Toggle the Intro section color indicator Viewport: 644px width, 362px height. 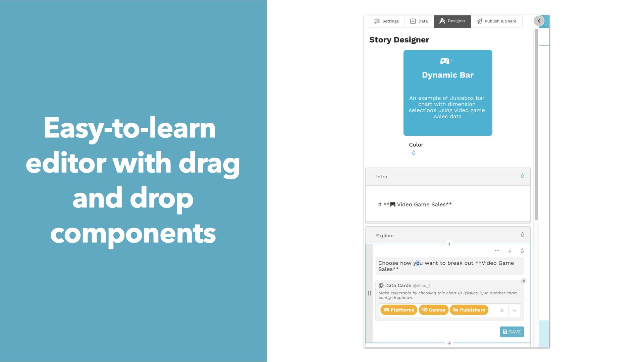[522, 176]
